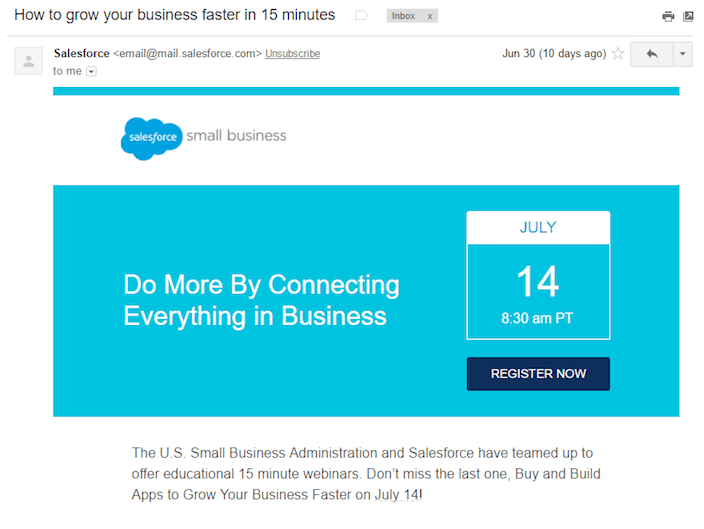Click the 'small business' logo text

236,136
